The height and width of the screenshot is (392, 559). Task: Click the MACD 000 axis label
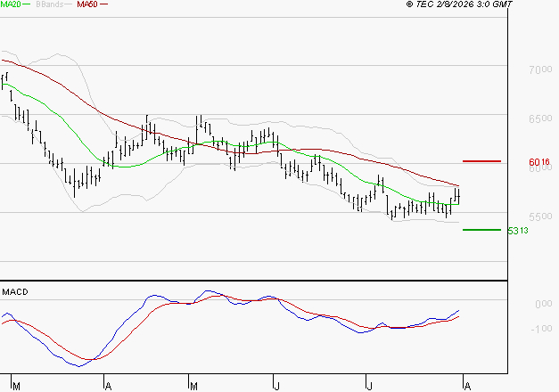[543, 304]
